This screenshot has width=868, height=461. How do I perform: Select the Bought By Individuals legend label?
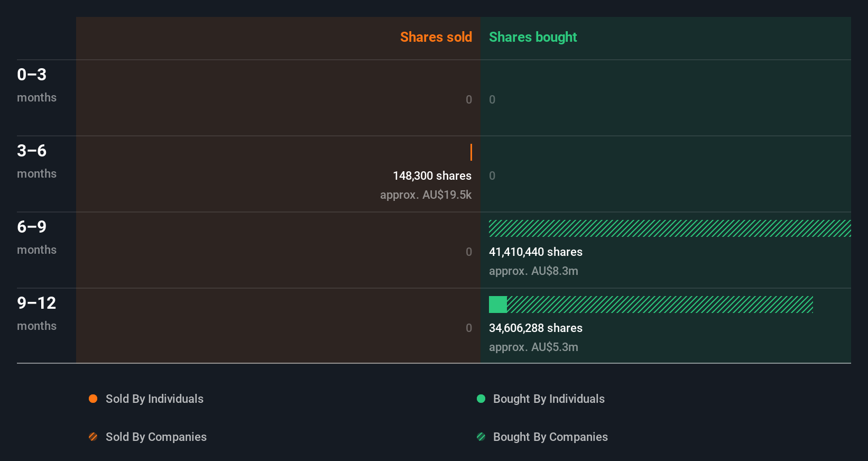click(x=549, y=399)
